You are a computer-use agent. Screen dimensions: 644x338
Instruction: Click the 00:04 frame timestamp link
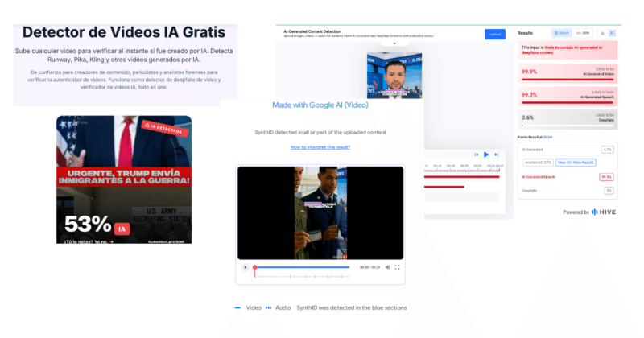[548, 137]
